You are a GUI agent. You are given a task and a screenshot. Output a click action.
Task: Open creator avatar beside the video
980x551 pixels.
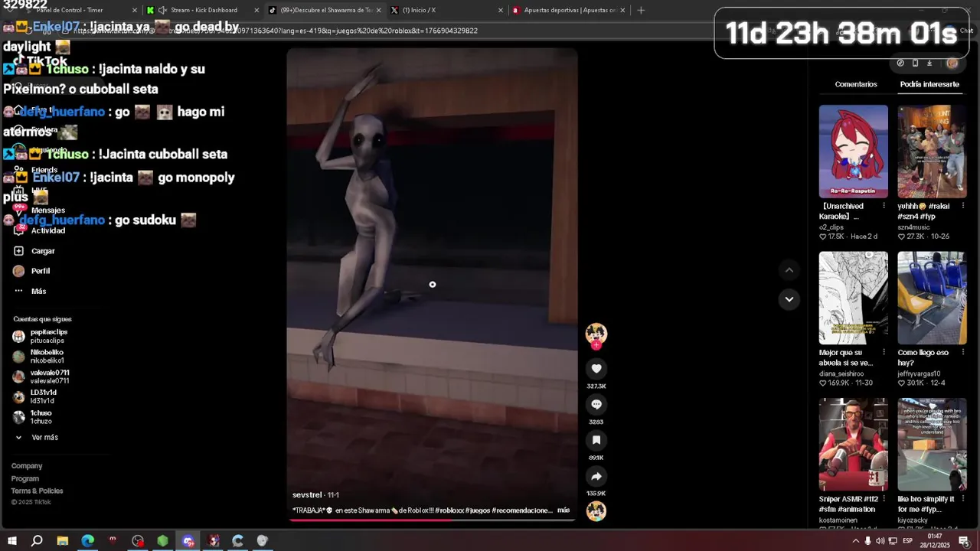[596, 333]
